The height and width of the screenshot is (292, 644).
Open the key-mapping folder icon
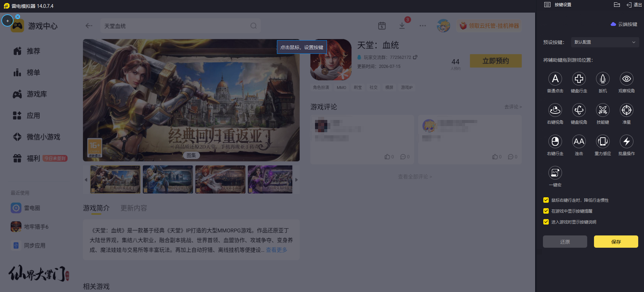point(617,5)
